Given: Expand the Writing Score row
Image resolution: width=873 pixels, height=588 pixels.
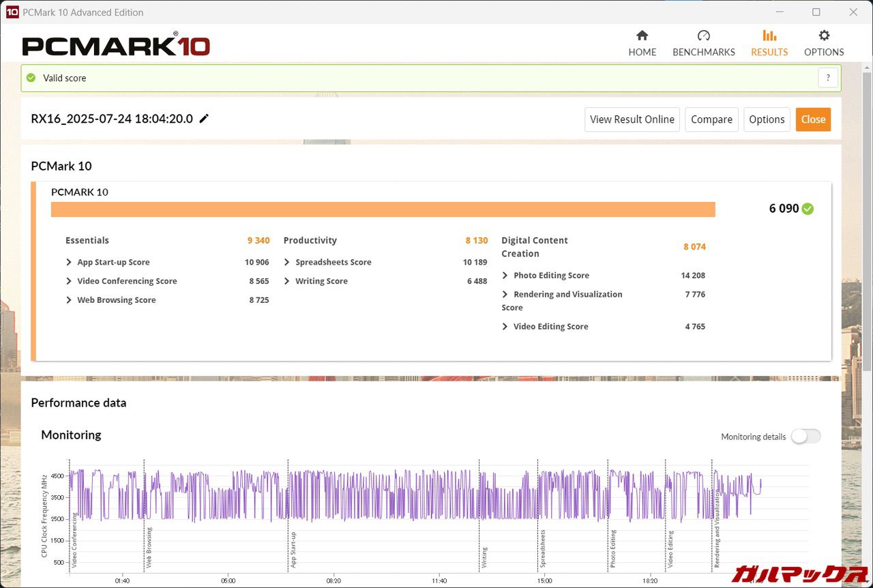Looking at the screenshot, I should tap(287, 281).
